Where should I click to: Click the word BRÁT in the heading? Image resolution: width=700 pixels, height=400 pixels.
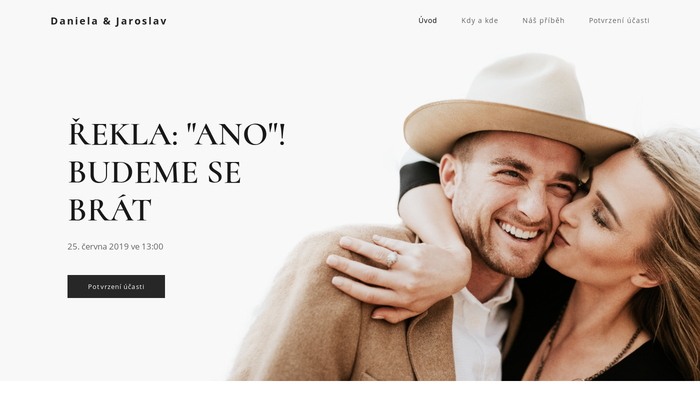coord(110,209)
